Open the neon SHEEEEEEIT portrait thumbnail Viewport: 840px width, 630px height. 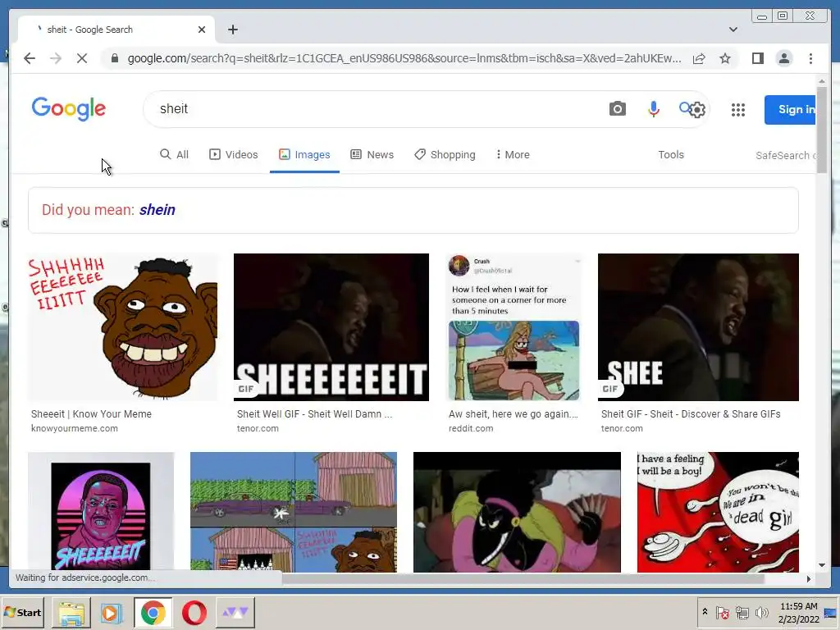[101, 512]
